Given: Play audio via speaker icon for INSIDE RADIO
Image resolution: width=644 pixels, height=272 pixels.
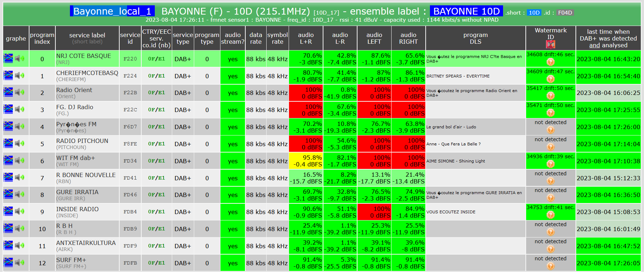Looking at the screenshot, I should tap(20, 212).
